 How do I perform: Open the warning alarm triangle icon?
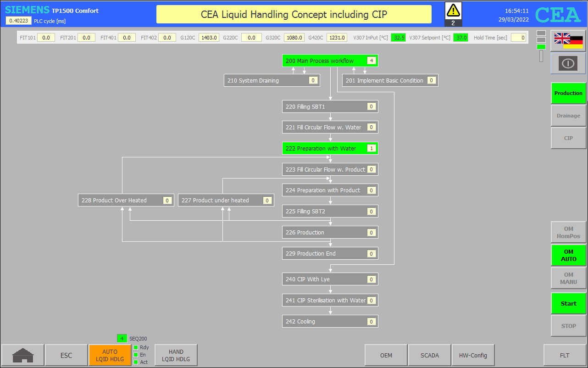point(453,10)
